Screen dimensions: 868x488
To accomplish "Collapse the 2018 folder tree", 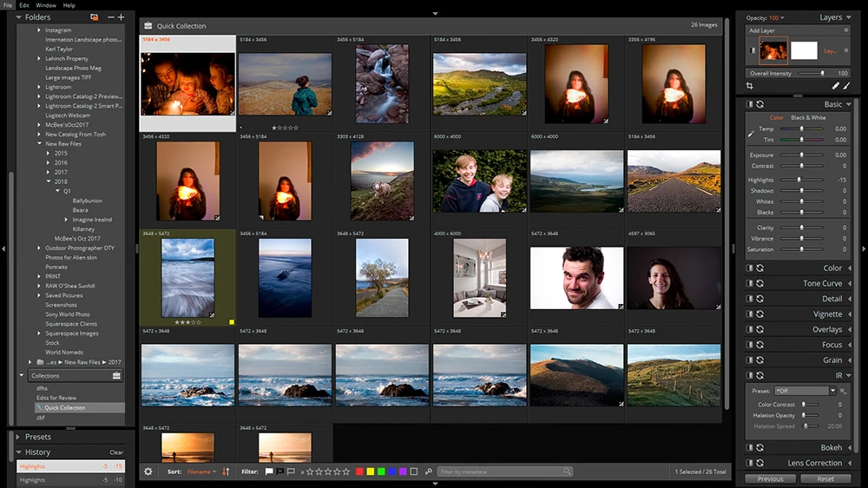I will (48, 181).
